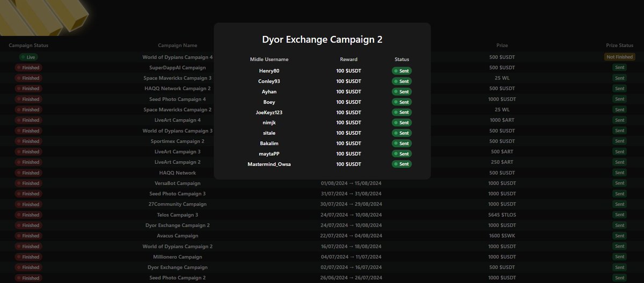This screenshot has width=644, height=283.
Task: Click Sent status badge for Bakalim
Action: pos(401,143)
